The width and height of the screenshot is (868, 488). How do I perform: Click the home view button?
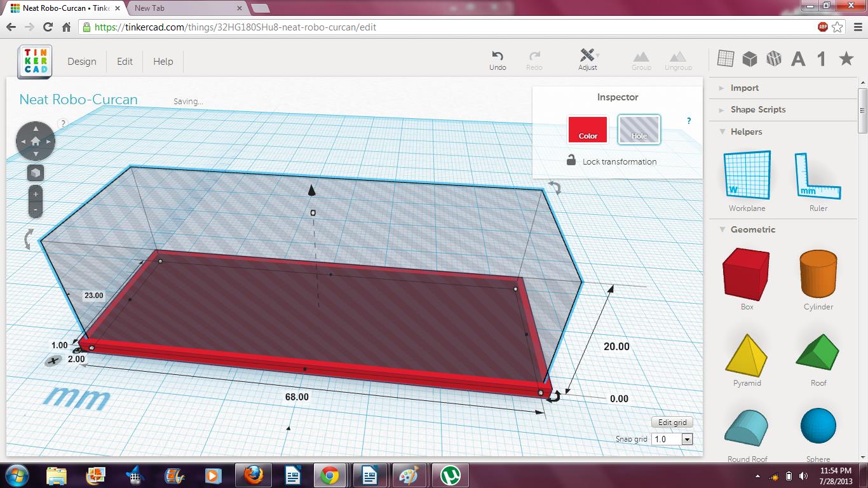pos(36,141)
